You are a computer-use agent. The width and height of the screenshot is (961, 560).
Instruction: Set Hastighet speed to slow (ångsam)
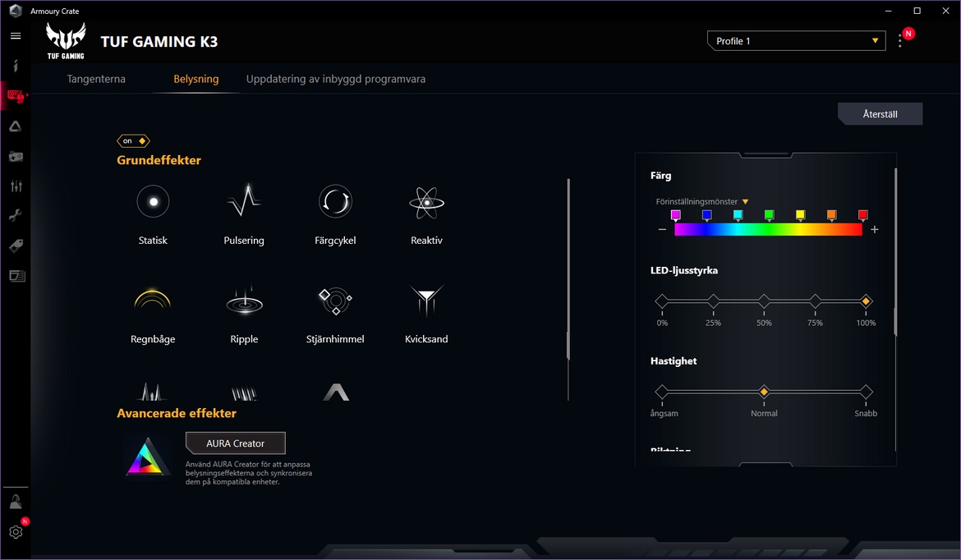point(662,392)
